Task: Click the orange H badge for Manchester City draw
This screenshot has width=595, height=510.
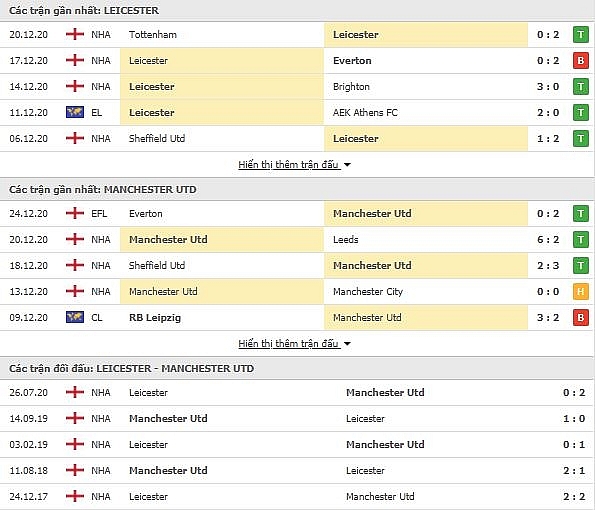Action: (x=581, y=291)
